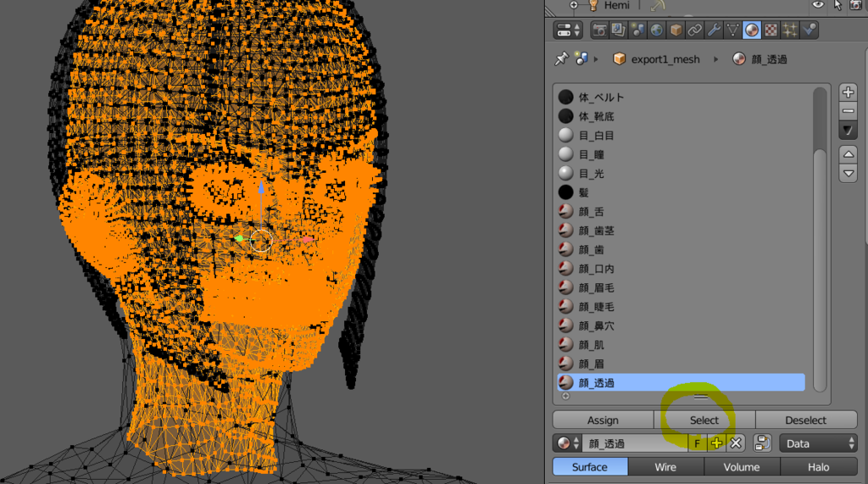Viewport: 868px width, 484px height.
Task: Open the Render Layers properties tab
Action: (618, 30)
